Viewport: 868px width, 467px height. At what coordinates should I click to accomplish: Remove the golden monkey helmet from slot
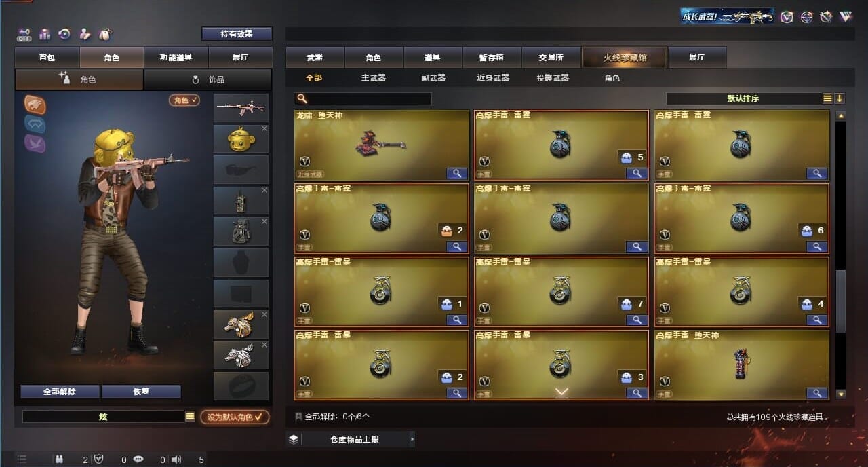[264, 128]
